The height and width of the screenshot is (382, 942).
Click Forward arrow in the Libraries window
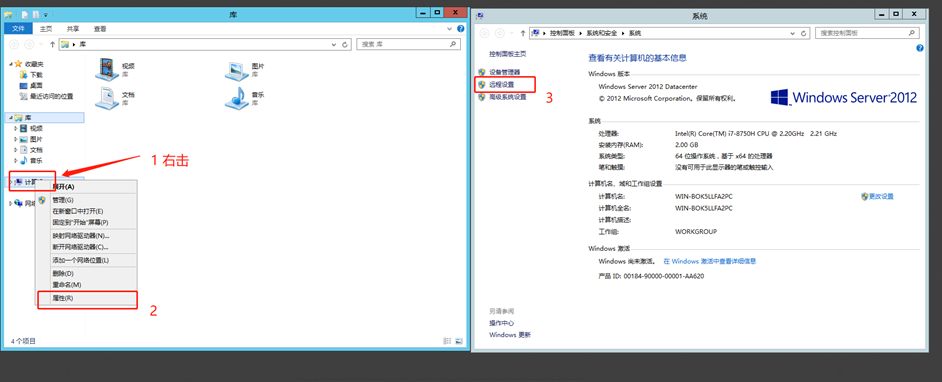pyautogui.click(x=29, y=44)
